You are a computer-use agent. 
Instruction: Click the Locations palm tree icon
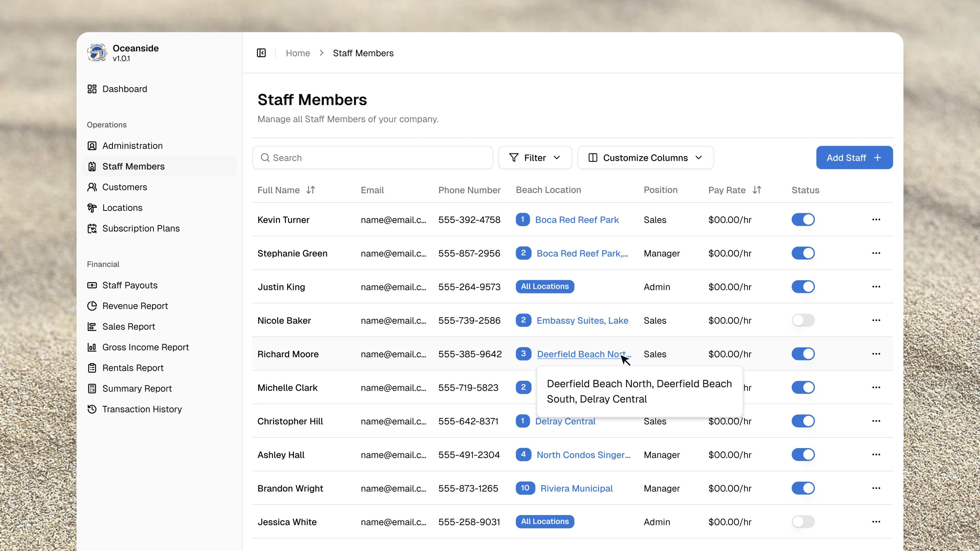(x=92, y=208)
